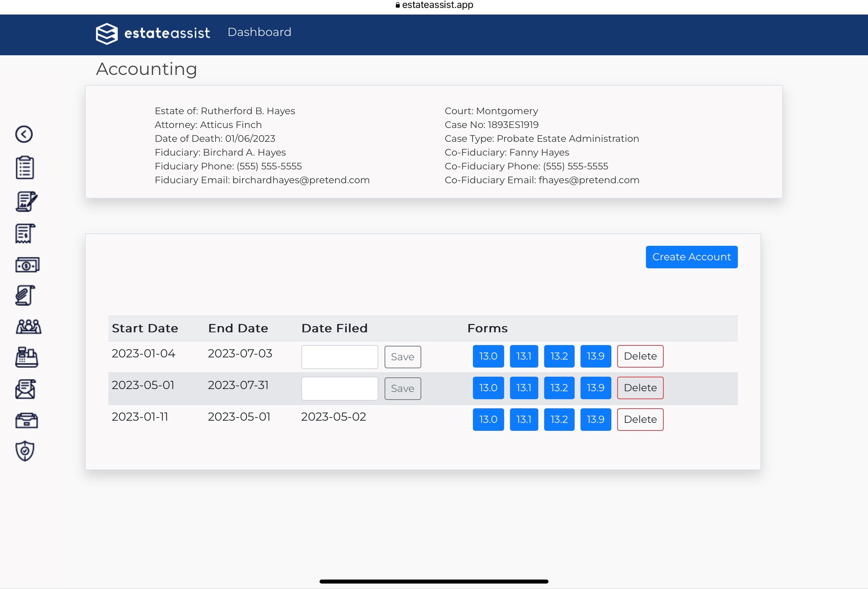
Task: Open form 13.2 for 2023-01-11 account
Action: (x=559, y=420)
